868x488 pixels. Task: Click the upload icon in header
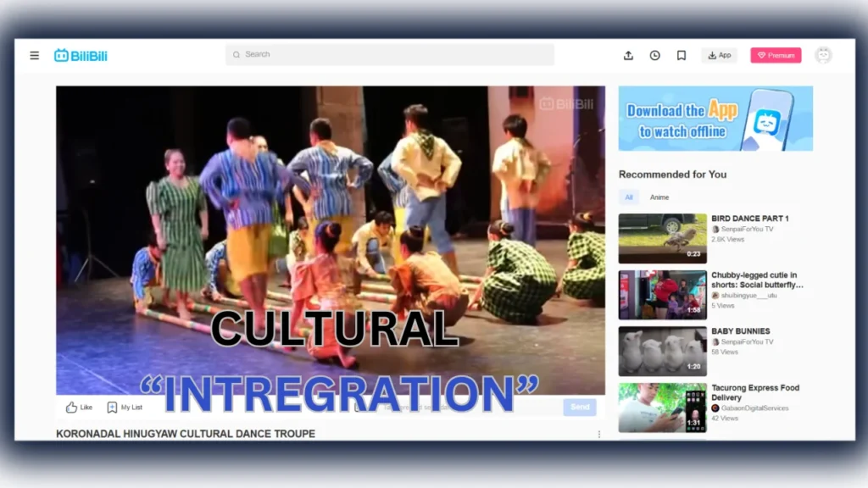pyautogui.click(x=628, y=56)
